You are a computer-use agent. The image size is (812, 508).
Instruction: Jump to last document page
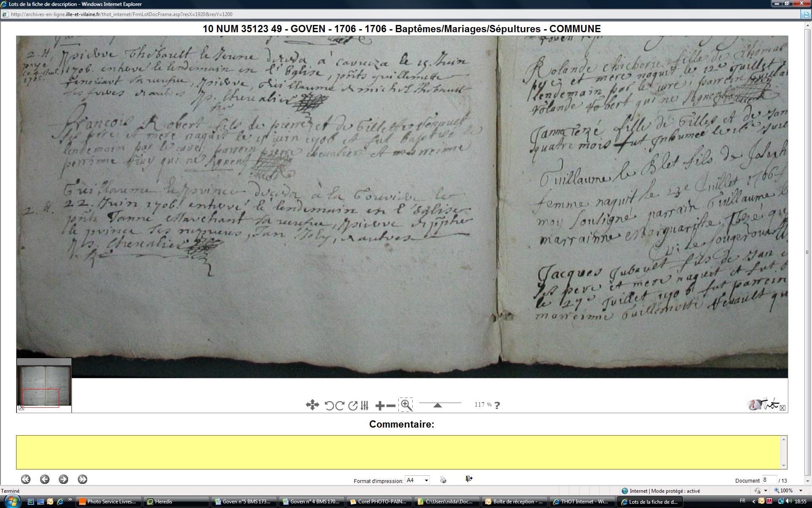(x=82, y=479)
